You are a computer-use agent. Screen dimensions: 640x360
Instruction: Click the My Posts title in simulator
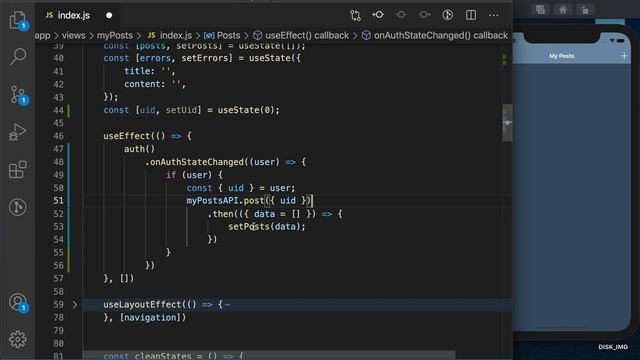(561, 56)
